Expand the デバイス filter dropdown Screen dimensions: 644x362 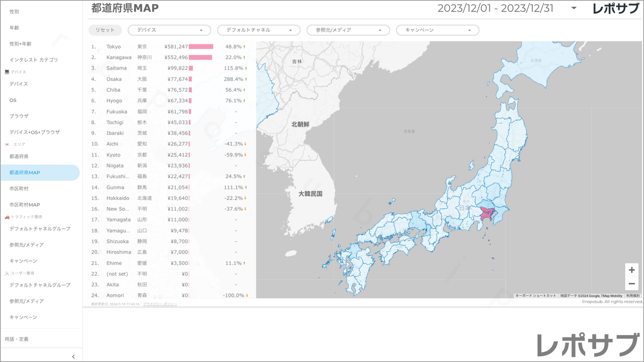tap(169, 30)
